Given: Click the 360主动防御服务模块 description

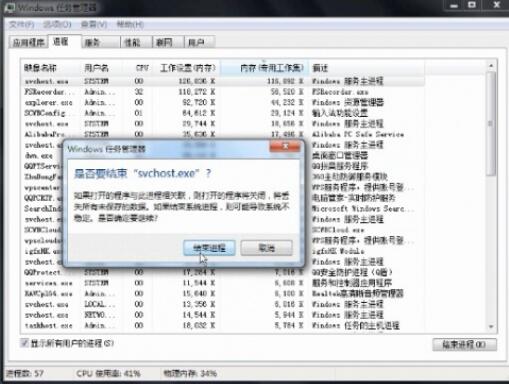Looking at the screenshot, I should coord(350,177).
